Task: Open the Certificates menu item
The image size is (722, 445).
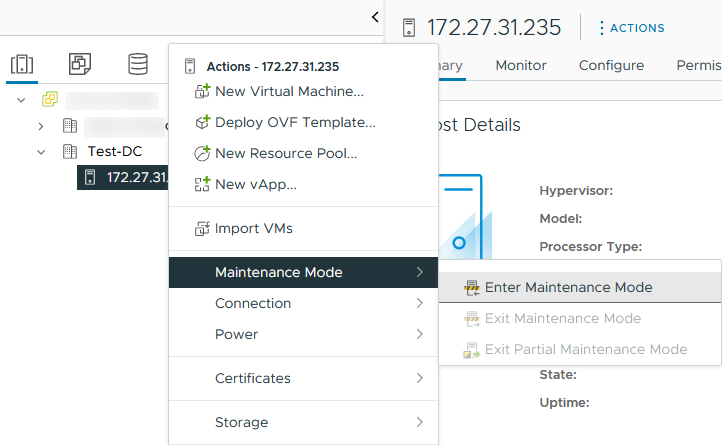Action: point(303,378)
